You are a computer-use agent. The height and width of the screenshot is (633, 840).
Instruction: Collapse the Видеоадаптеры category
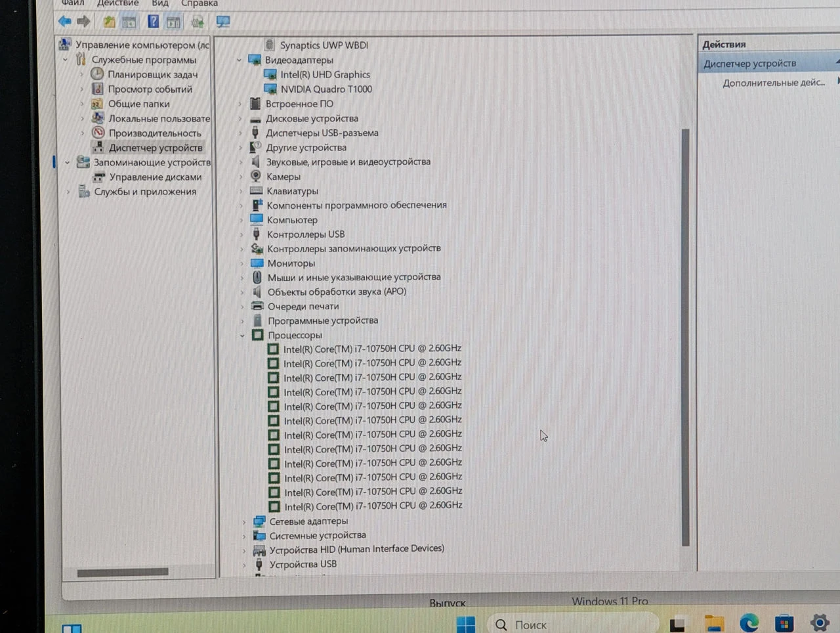pyautogui.click(x=240, y=60)
